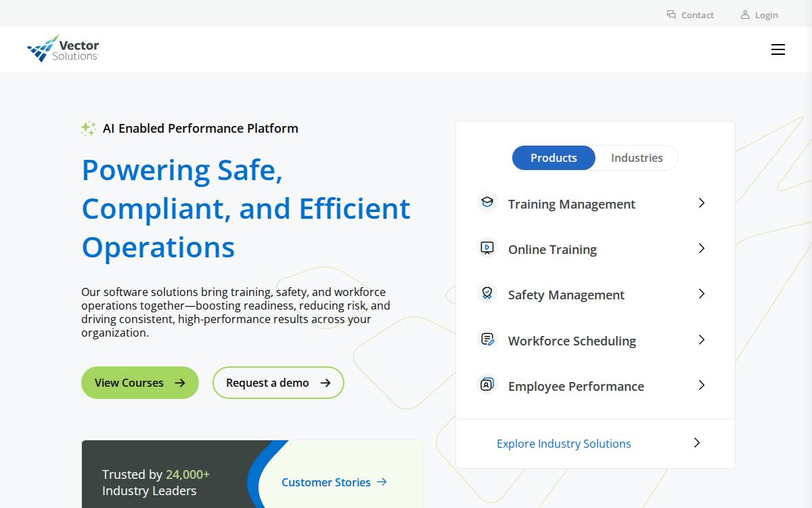Click the View Courses button
The width and height of the screenshot is (812, 508).
140,383
